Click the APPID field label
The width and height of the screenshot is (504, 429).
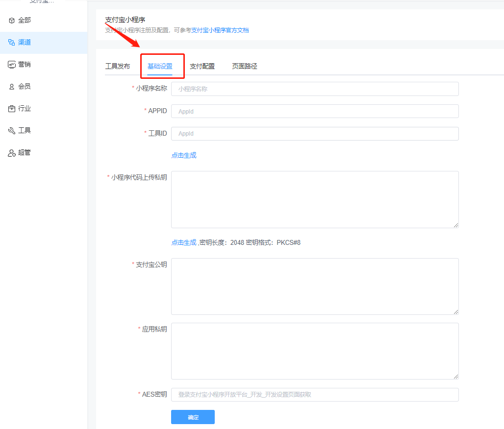(157, 111)
